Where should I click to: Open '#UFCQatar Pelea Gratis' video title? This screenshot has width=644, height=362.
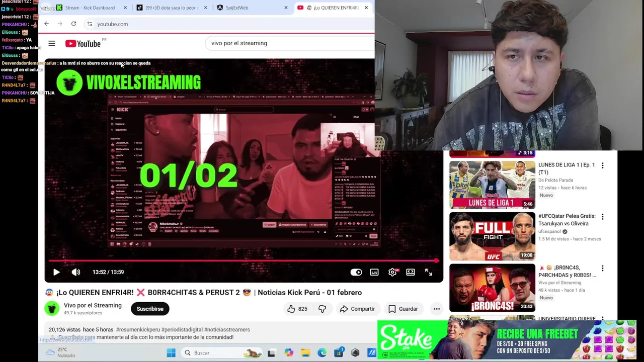pyautogui.click(x=567, y=220)
